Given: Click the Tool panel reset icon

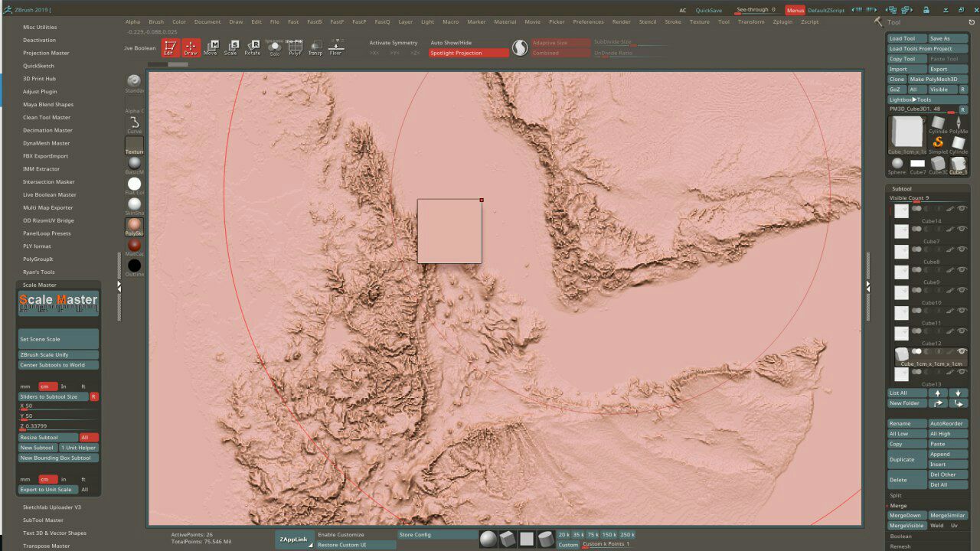Looking at the screenshot, I should coord(972,22).
